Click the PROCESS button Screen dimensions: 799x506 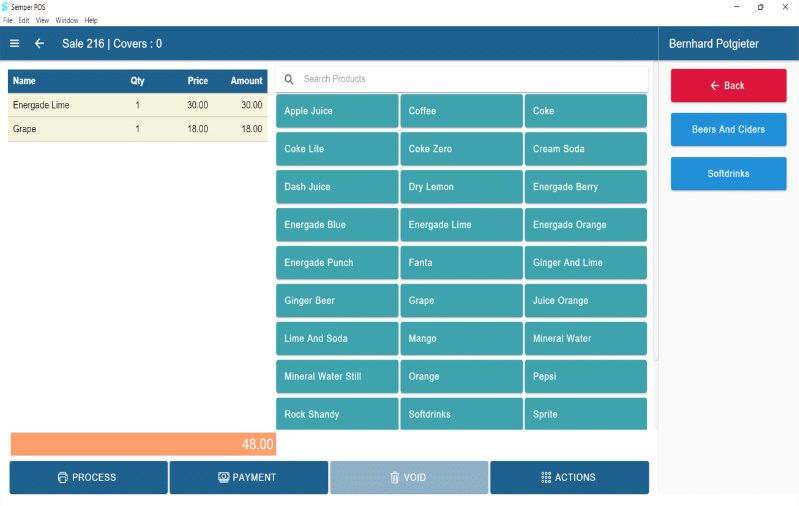click(89, 477)
